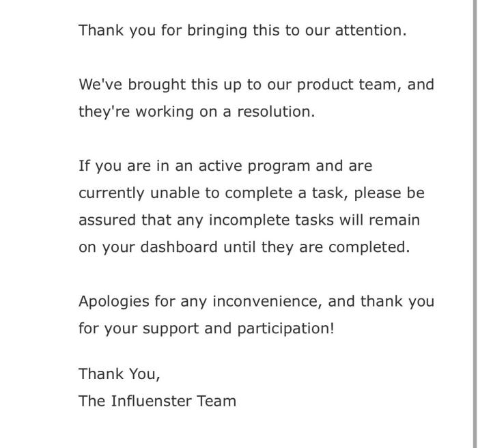
Task: Click the vertical scrollbar on the right edge
Action: pos(475,224)
